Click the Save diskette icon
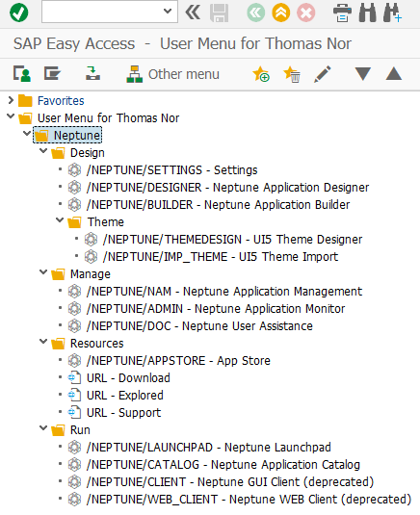Screen dimensions: 420x515 point(220,13)
